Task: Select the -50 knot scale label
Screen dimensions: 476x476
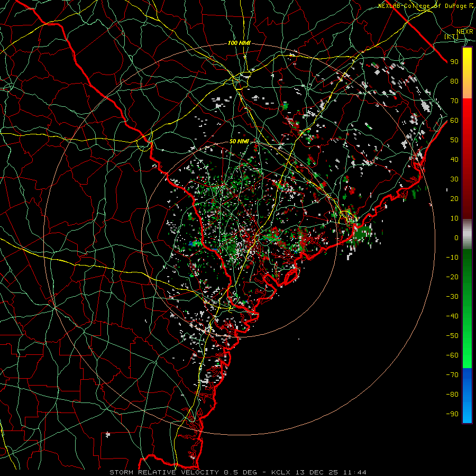Action: coord(452,336)
